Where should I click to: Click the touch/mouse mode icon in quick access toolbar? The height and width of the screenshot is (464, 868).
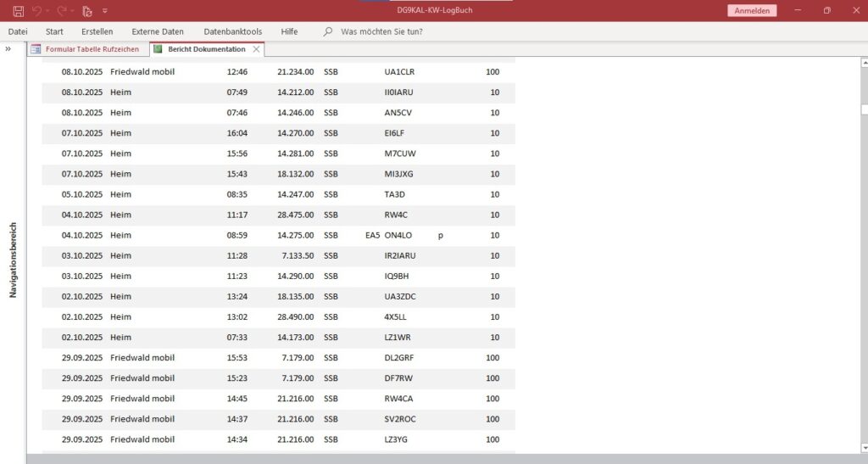click(86, 11)
